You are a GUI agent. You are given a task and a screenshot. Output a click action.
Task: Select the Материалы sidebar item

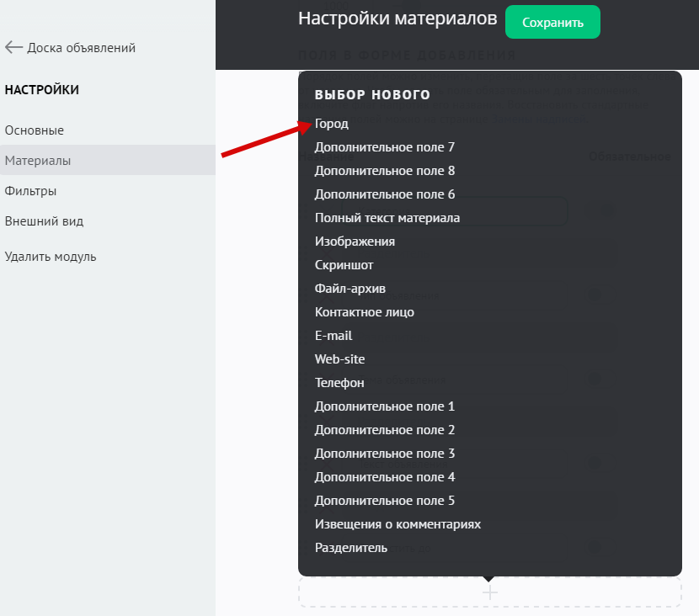point(38,161)
